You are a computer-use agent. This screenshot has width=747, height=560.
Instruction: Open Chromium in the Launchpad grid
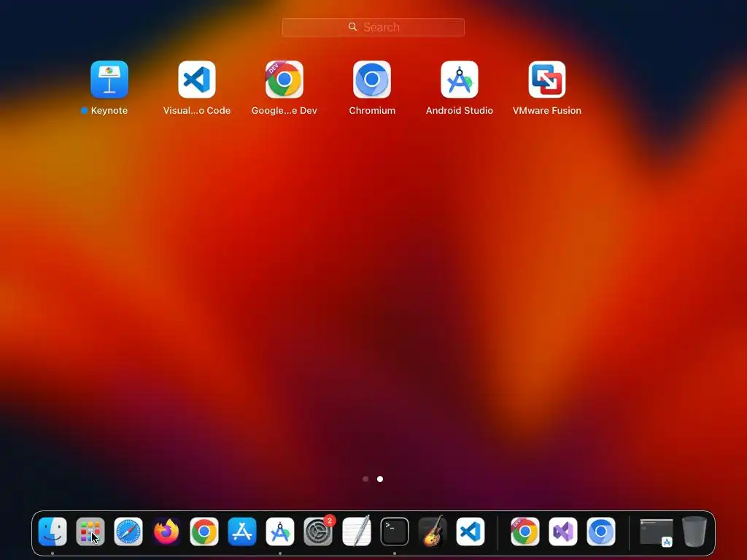(x=372, y=79)
